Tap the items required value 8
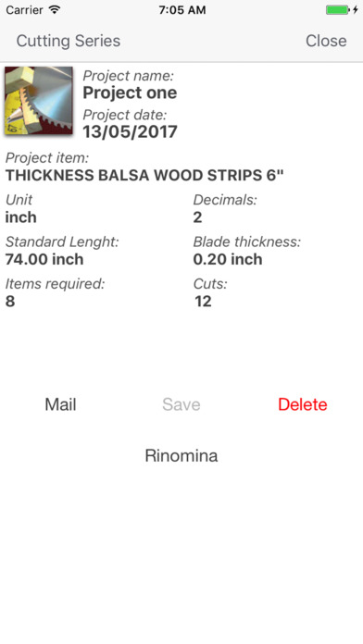The width and height of the screenshot is (363, 644). coord(10,301)
